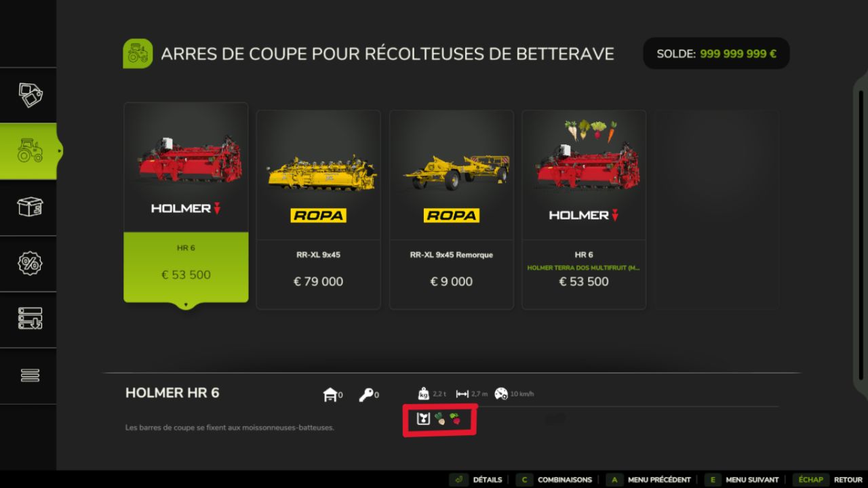Click the weight 2,2 t icon
Image resolution: width=868 pixels, height=488 pixels.
(x=424, y=394)
